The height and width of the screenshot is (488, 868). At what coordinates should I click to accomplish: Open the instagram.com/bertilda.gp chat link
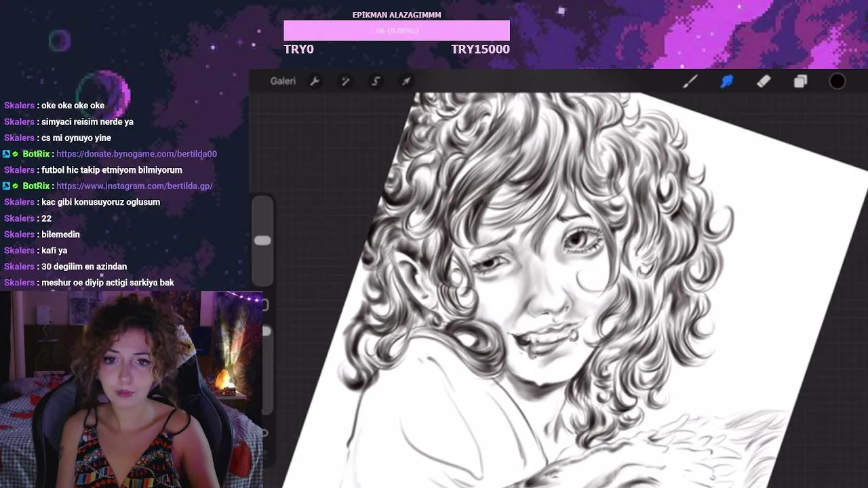click(134, 186)
